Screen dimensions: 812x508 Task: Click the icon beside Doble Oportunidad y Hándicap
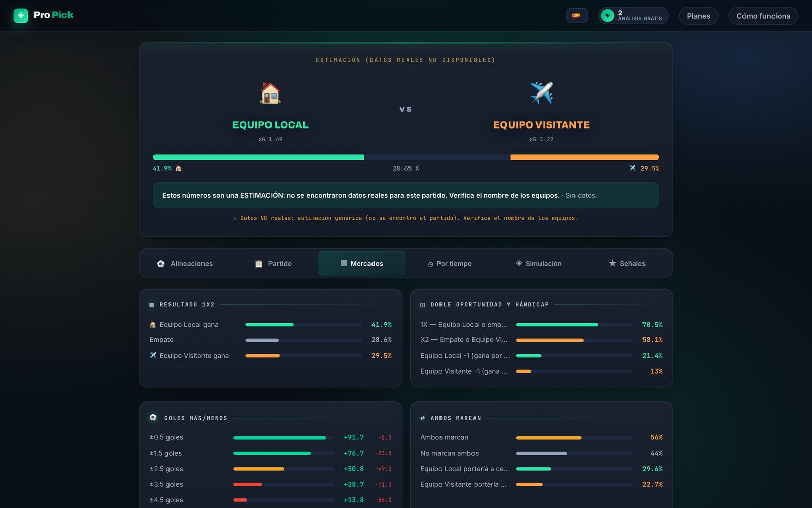coord(423,305)
